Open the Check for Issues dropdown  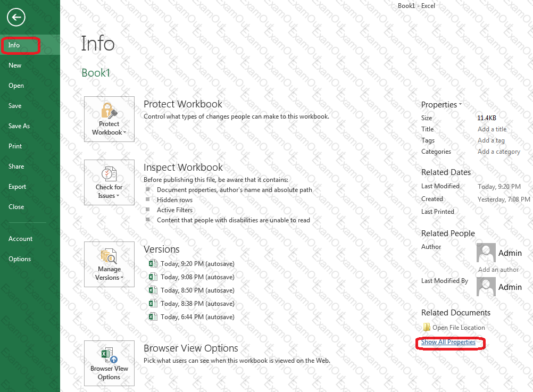pos(109,182)
